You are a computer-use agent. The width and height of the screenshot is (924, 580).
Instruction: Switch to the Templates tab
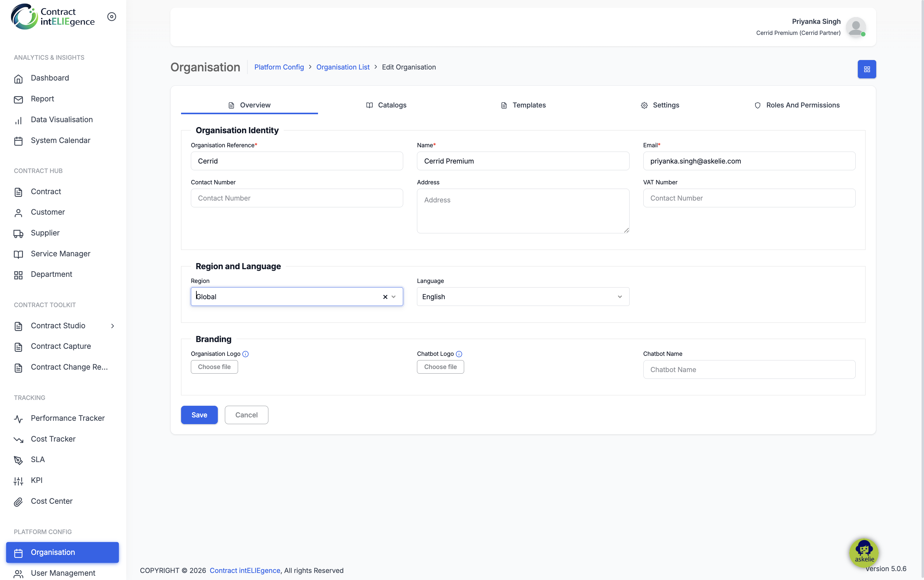tap(523, 105)
